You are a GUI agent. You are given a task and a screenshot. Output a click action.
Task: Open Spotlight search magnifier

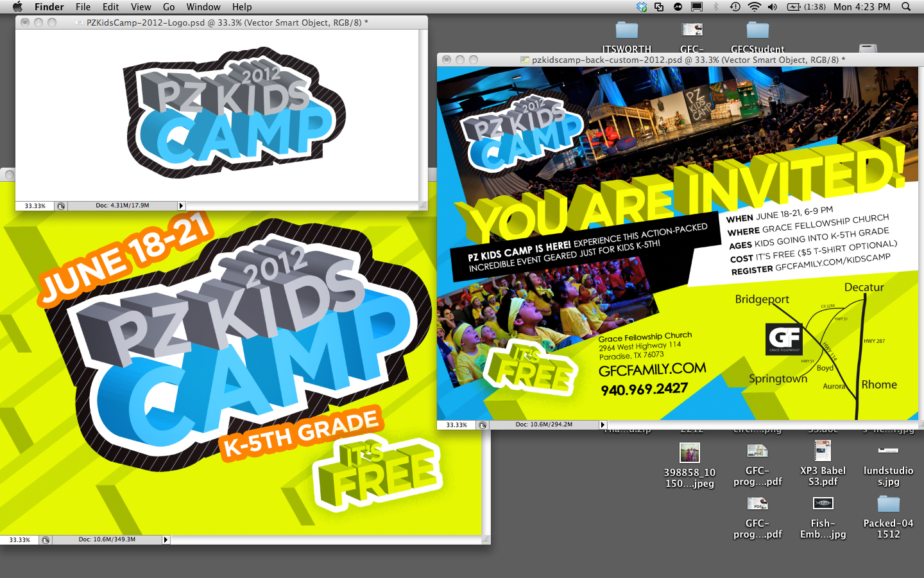pyautogui.click(x=906, y=7)
